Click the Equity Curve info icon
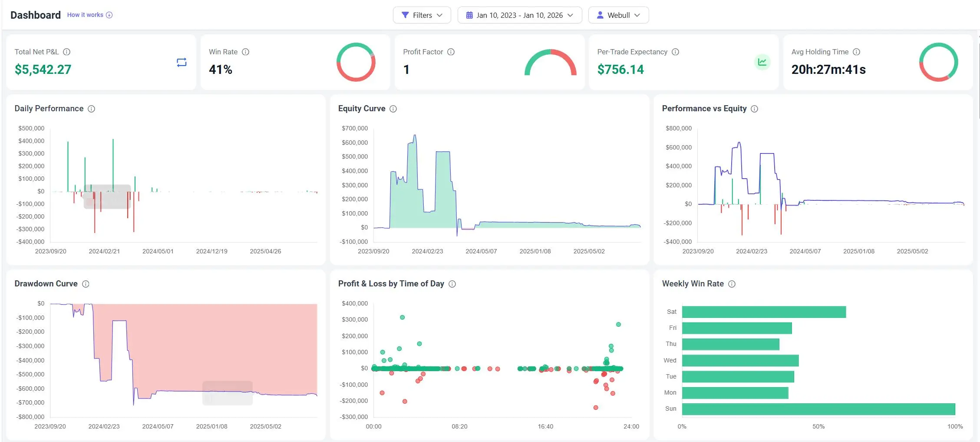Viewport: 980px width, 442px height. (393, 109)
